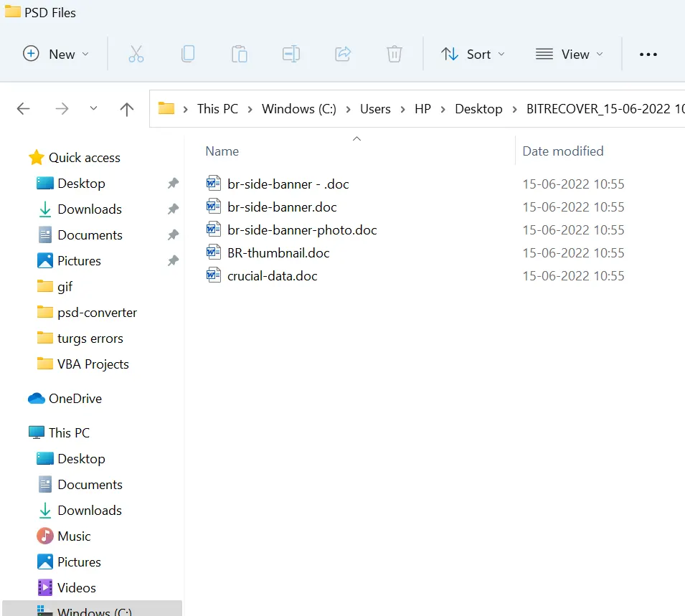Screen dimensions: 685x616
Task: Open the Sort dropdown menu
Action: point(473,54)
